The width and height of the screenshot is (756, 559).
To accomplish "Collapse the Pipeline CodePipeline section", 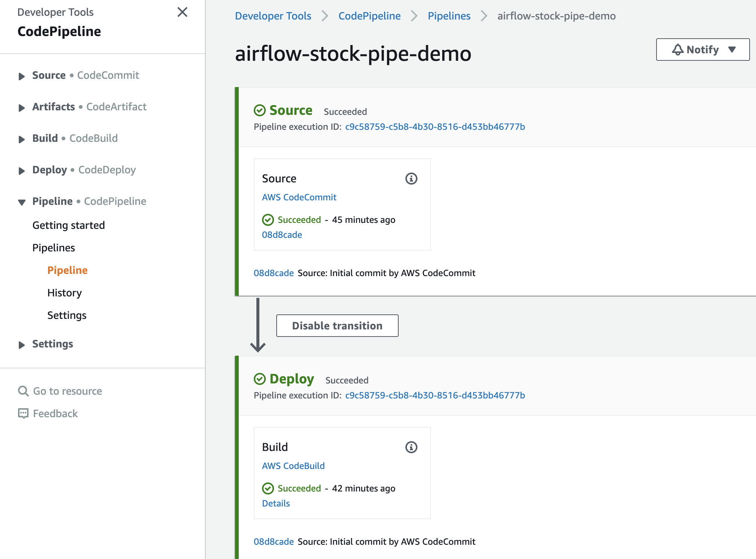I will [x=22, y=202].
